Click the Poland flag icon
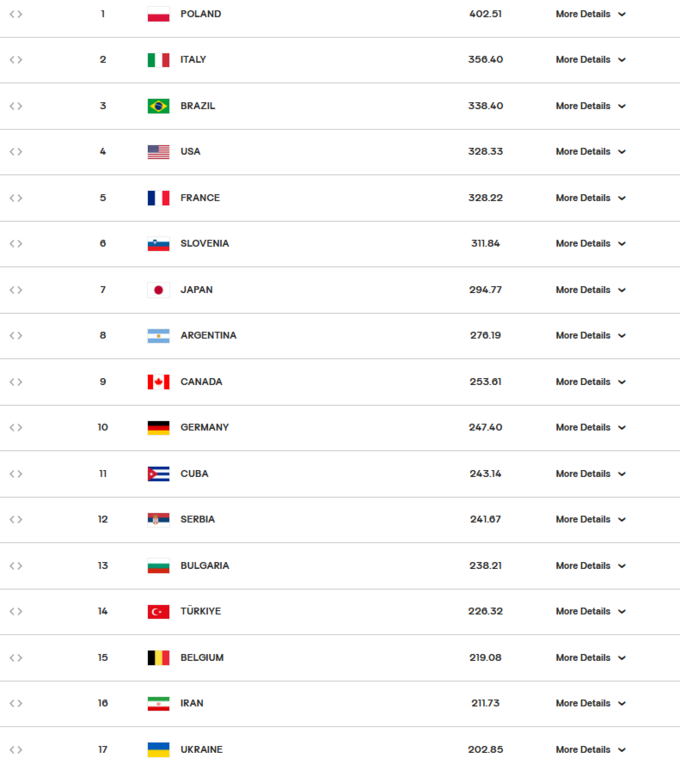The width and height of the screenshot is (680, 764). 158,14
